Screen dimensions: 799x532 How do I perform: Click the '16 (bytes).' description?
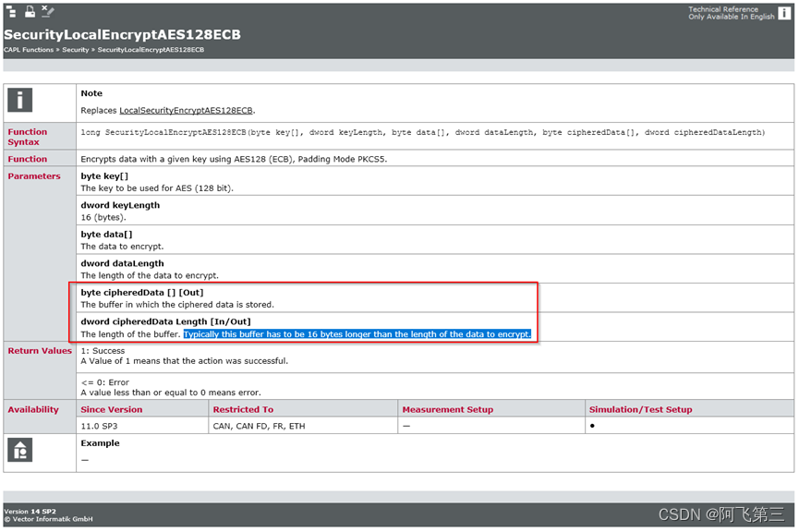pos(103,217)
